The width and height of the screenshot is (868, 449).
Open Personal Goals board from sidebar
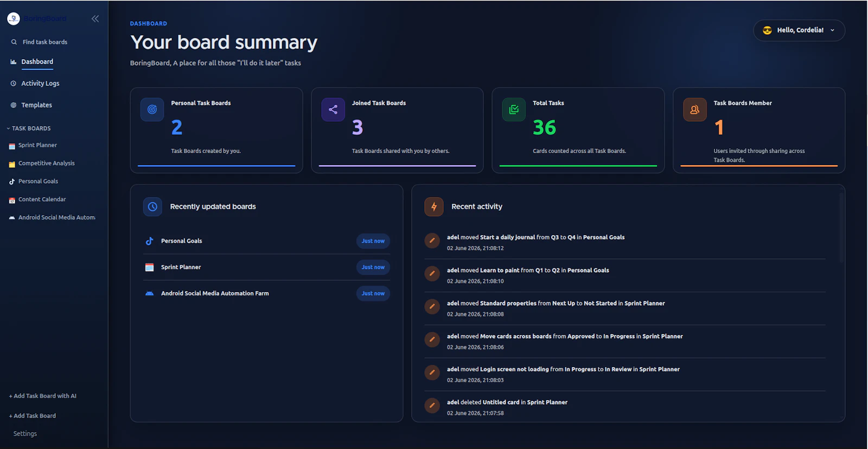click(x=38, y=181)
